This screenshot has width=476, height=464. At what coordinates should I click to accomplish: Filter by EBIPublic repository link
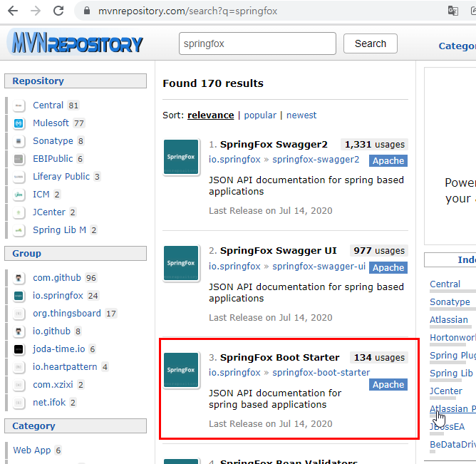point(53,159)
